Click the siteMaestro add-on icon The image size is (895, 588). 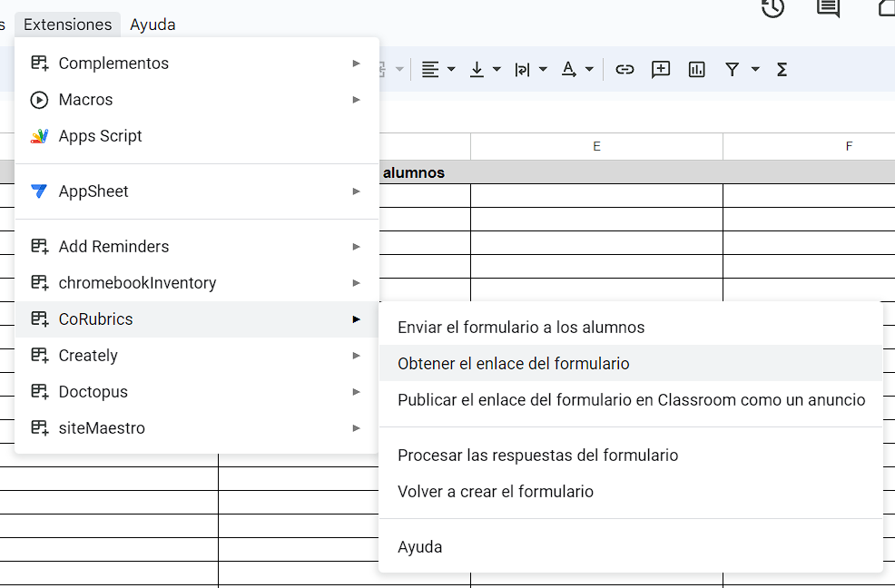click(39, 428)
